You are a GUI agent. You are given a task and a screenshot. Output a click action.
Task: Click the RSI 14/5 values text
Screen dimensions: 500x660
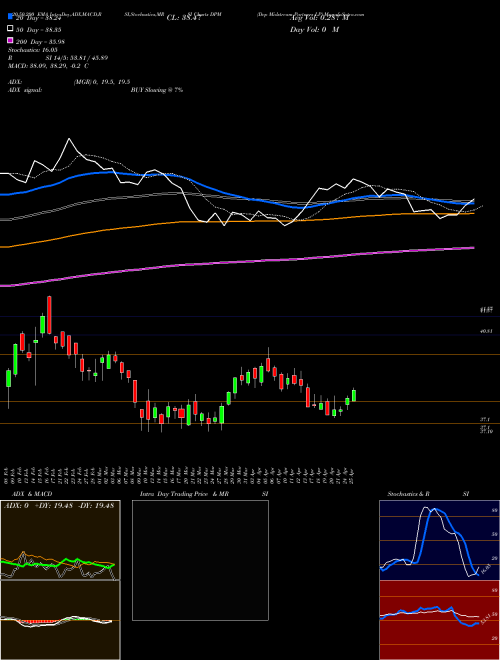[77, 58]
